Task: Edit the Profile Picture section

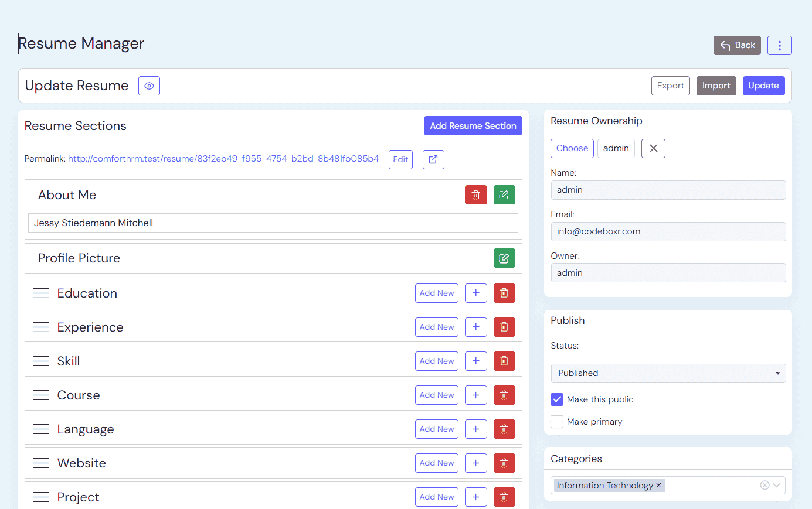Action: pos(504,258)
